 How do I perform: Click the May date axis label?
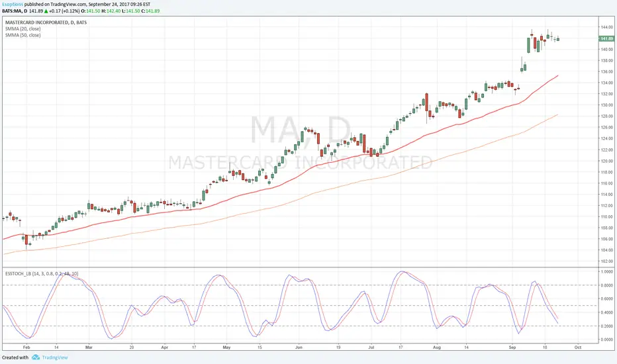(226, 347)
